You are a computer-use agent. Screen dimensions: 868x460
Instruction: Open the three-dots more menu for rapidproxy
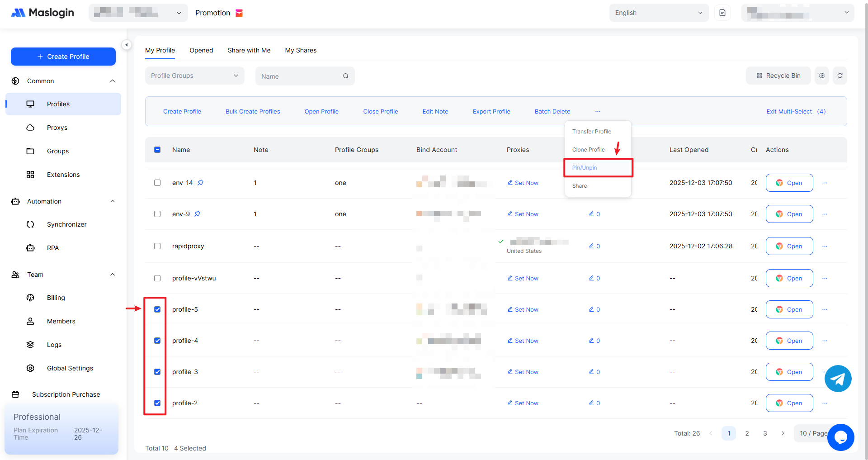[825, 246]
